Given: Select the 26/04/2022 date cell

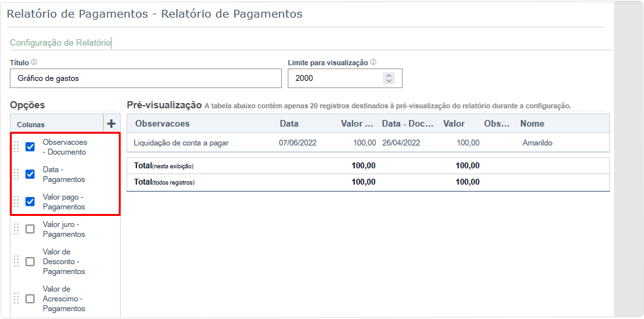Looking at the screenshot, I should pyautogui.click(x=401, y=143).
